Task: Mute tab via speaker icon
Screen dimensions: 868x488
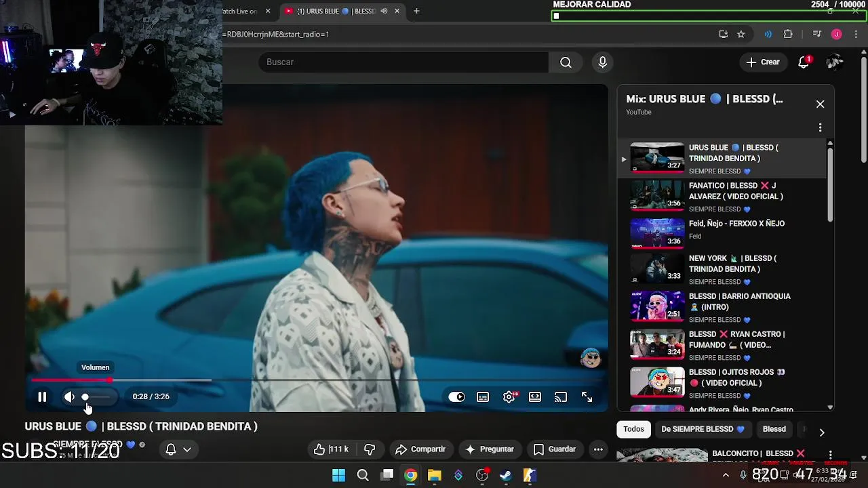Action: (384, 11)
